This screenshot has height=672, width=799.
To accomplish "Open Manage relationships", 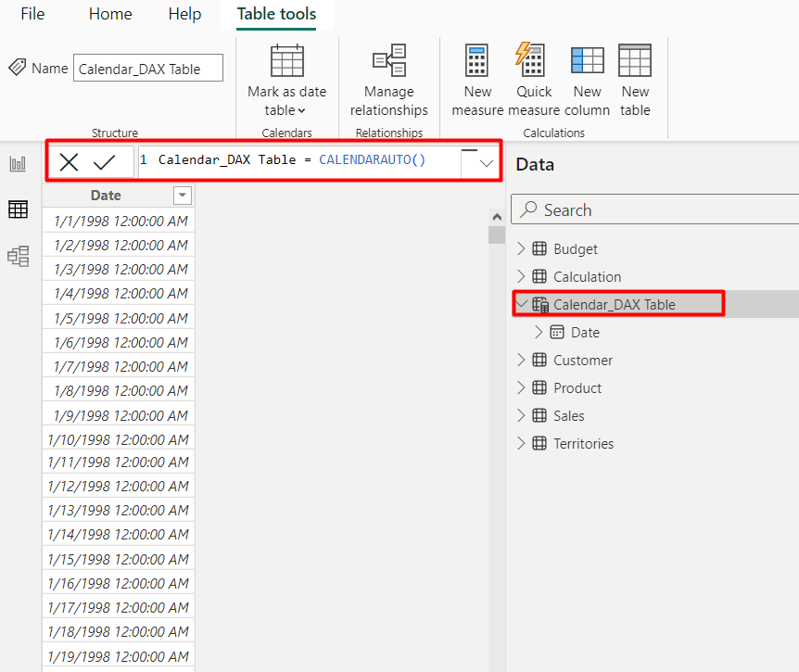I will pos(388,82).
